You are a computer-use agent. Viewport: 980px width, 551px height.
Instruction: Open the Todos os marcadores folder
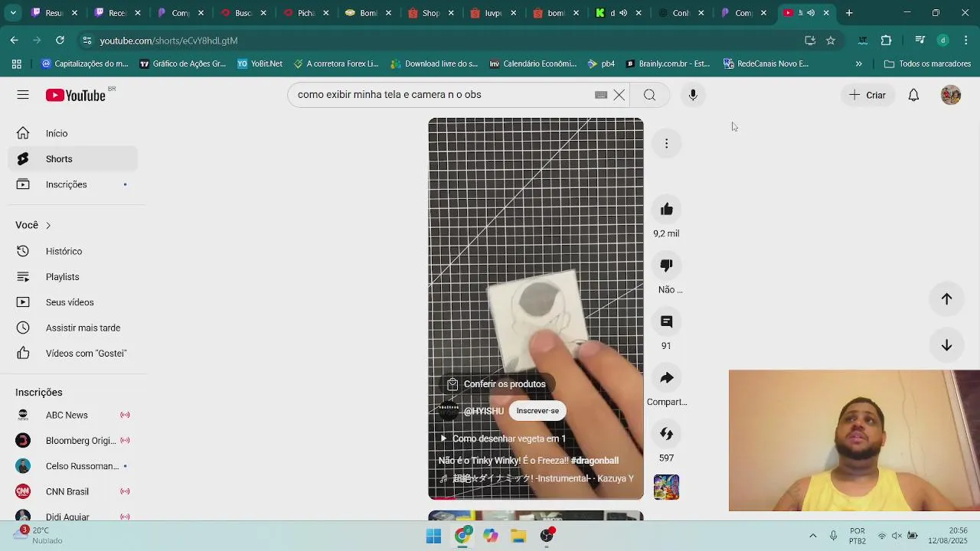point(927,64)
